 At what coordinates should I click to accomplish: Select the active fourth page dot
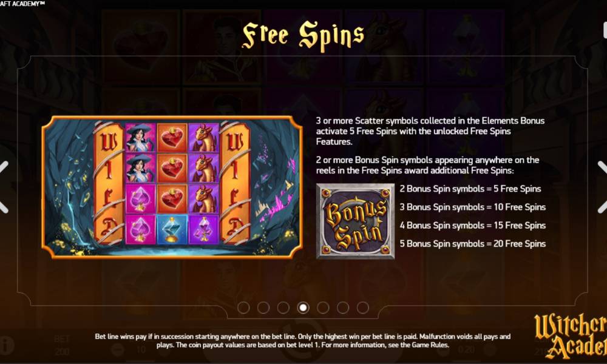pyautogui.click(x=303, y=308)
